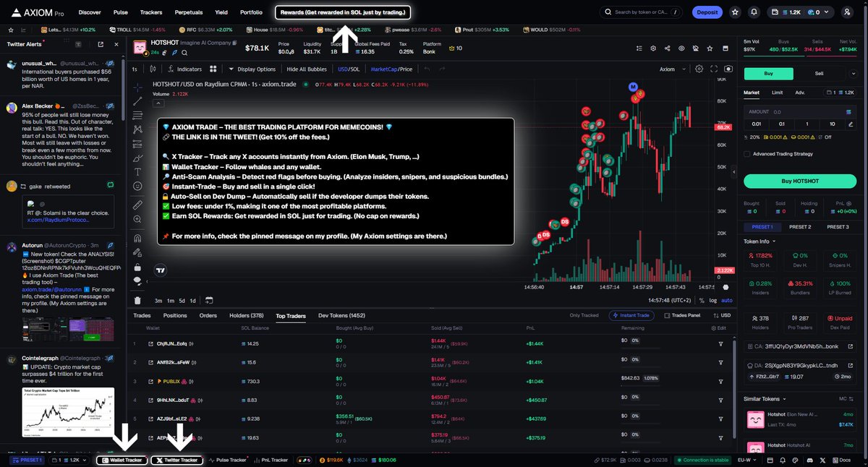Viewport: 868px width, 467px height.
Task: Take a chart snapshot with camera icon
Action: pos(728,69)
